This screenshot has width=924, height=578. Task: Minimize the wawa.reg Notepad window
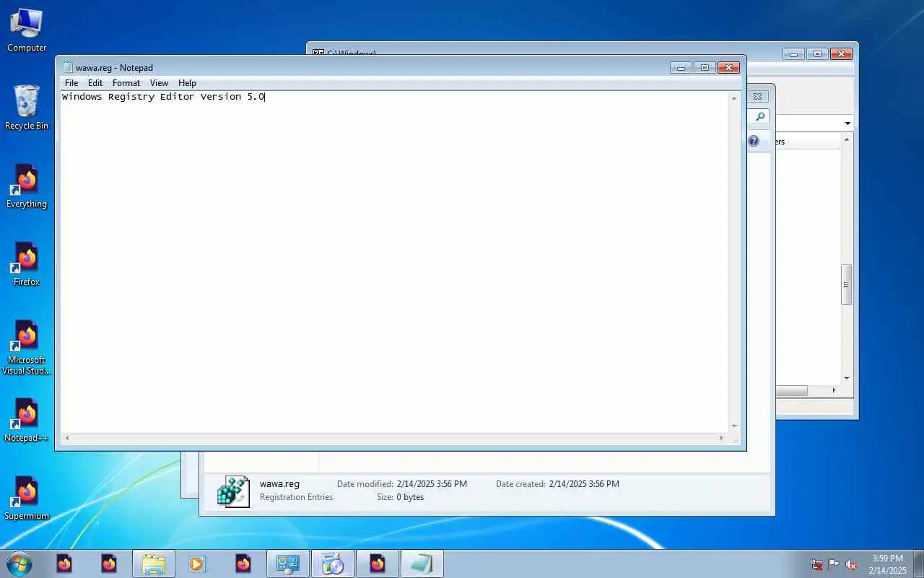click(681, 68)
